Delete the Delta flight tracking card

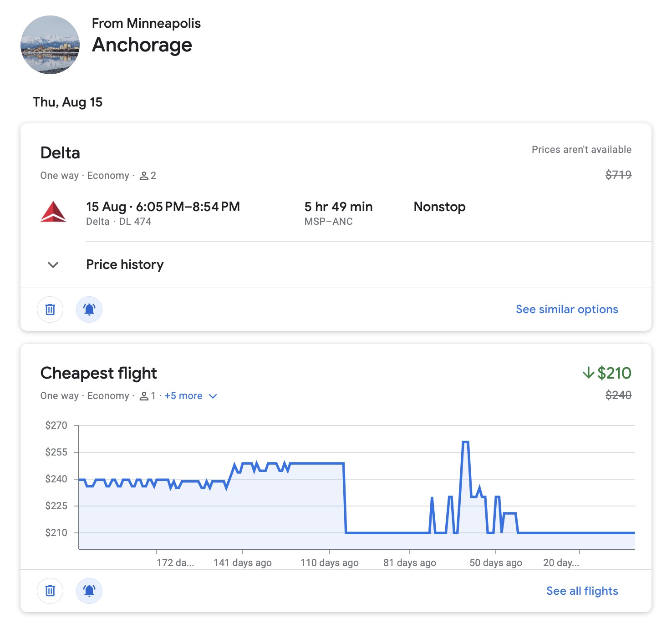pos(50,309)
